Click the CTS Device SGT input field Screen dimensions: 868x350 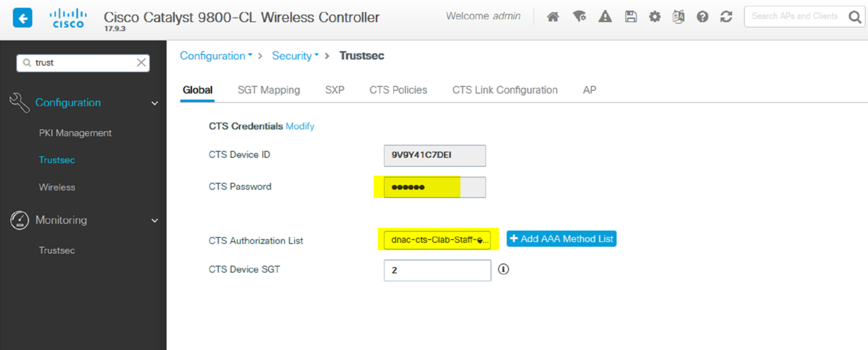(x=437, y=270)
